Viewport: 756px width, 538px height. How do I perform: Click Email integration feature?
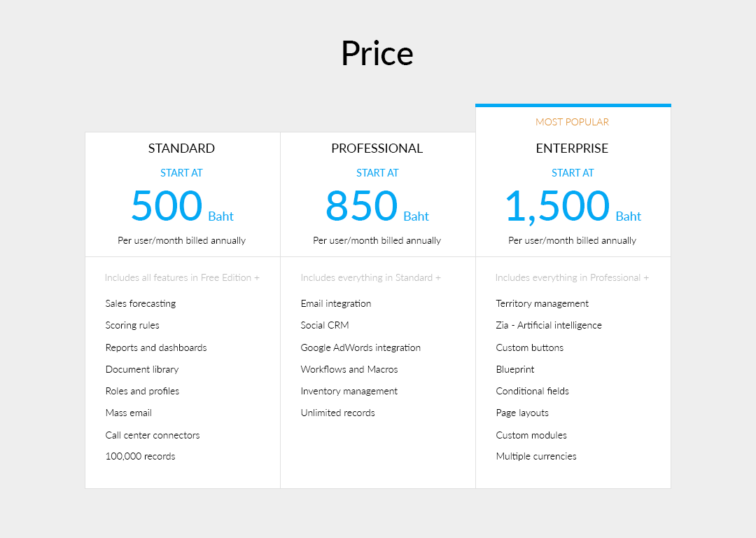pyautogui.click(x=336, y=303)
